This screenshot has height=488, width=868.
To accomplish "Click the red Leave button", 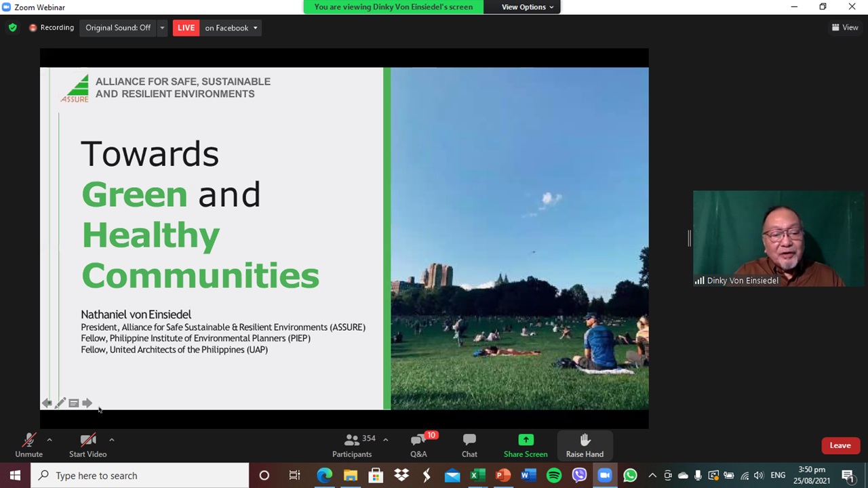I will (x=840, y=445).
